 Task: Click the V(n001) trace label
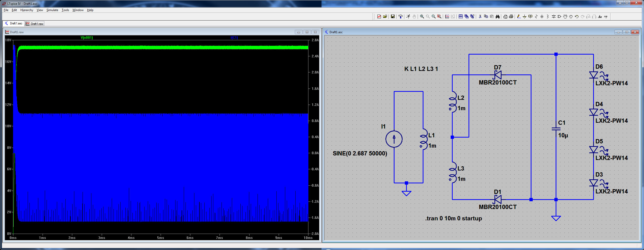87,38
